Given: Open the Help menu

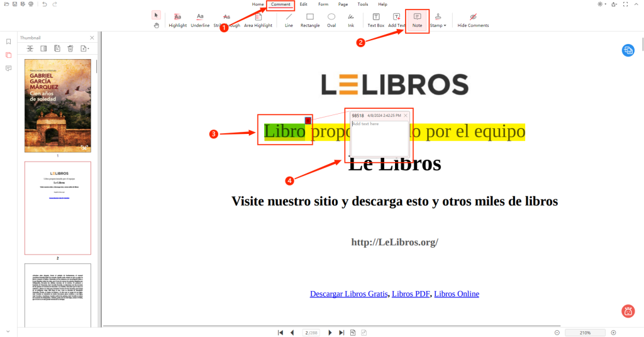Looking at the screenshot, I should coord(383,4).
